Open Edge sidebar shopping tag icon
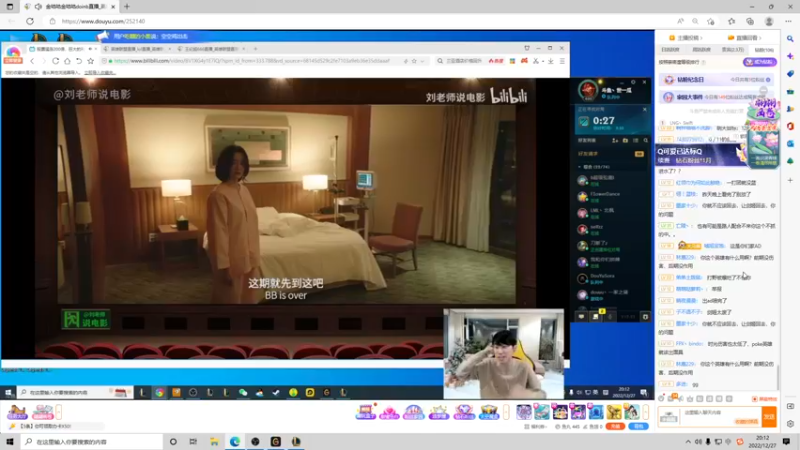Screen dimensions: 800x450 790,73
